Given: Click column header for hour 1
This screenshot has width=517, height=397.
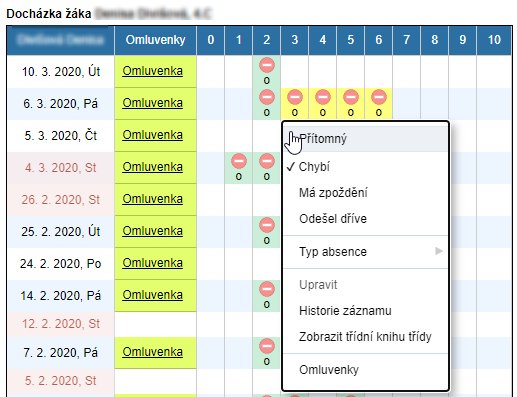Looking at the screenshot, I should (x=239, y=40).
